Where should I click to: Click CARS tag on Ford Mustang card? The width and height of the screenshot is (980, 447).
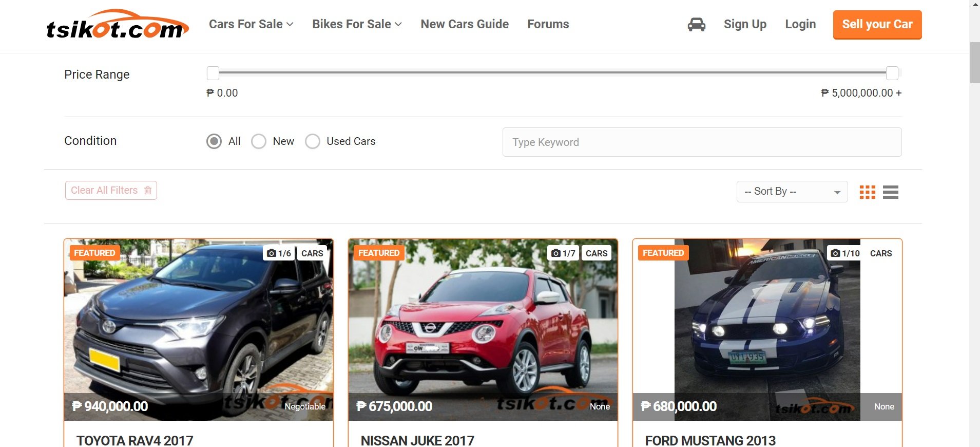(x=881, y=253)
